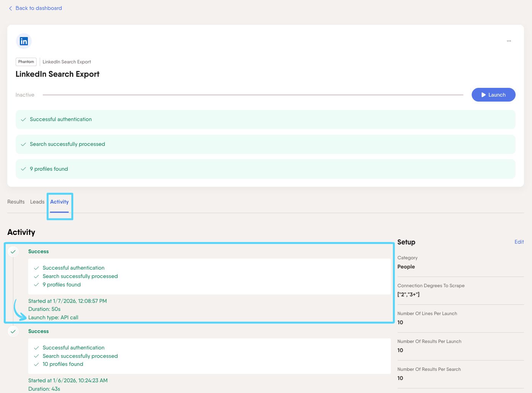Click first activity's Success label
Viewport: 532px width, 393px height.
[39, 251]
